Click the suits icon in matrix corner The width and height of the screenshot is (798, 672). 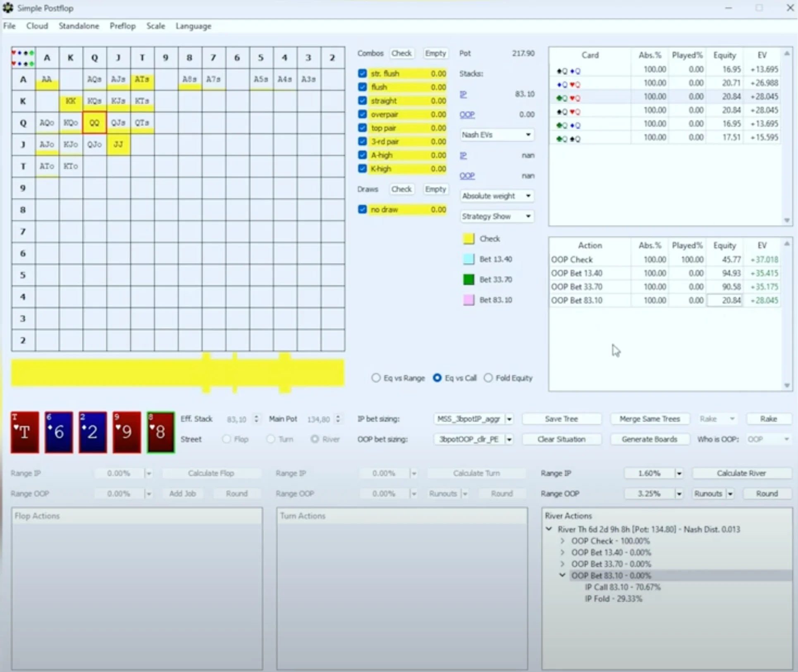pos(23,58)
